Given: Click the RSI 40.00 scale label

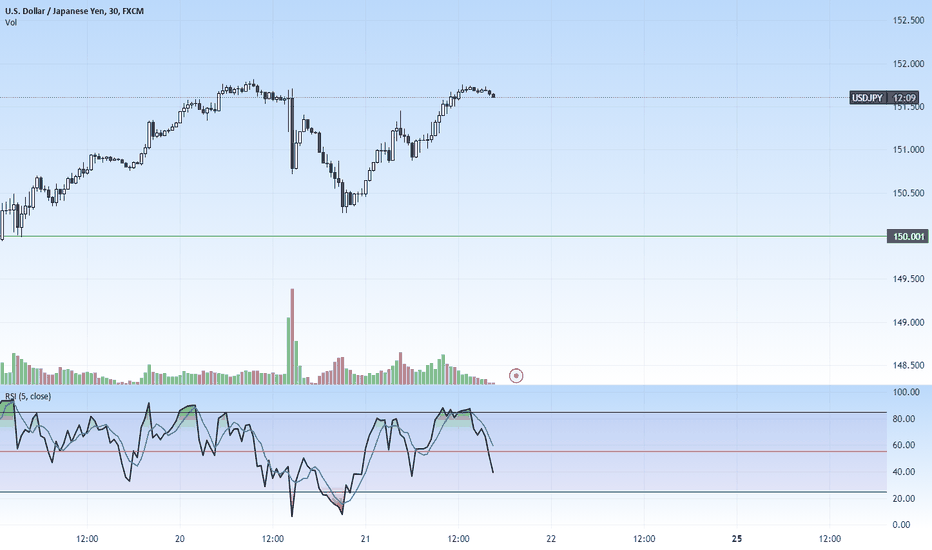Looking at the screenshot, I should coord(903,472).
